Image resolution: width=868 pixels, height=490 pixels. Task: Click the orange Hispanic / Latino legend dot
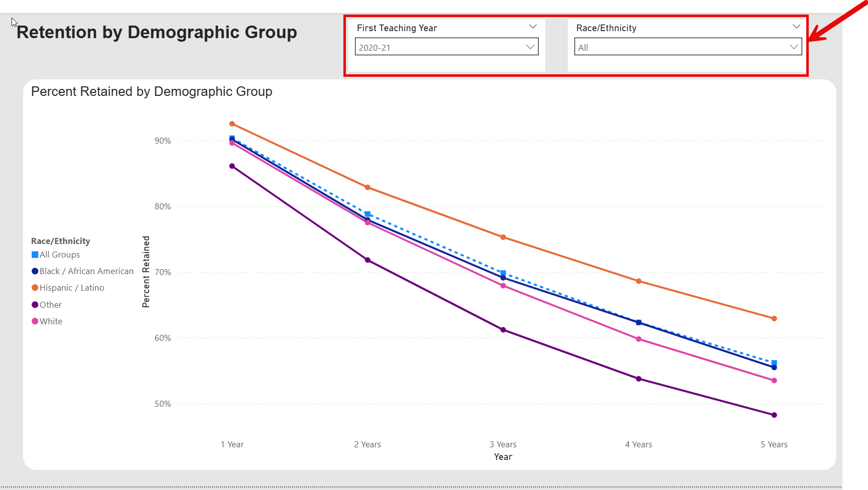[35, 288]
